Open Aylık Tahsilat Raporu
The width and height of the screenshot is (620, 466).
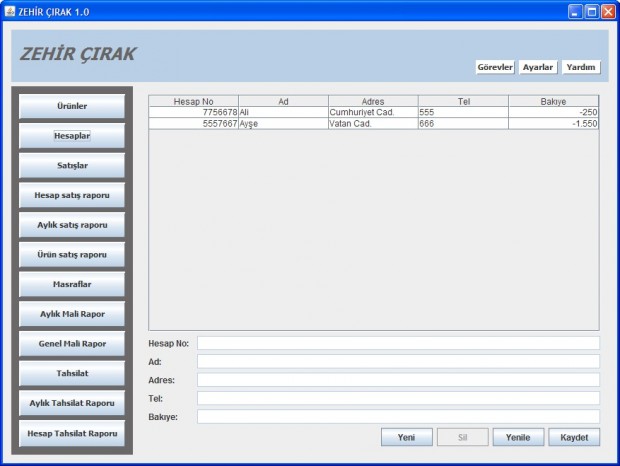pos(72,403)
